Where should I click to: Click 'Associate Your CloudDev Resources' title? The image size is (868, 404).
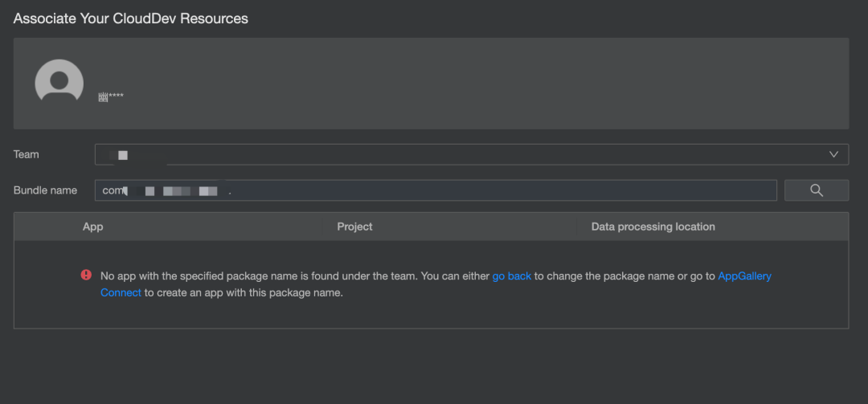pos(131,18)
